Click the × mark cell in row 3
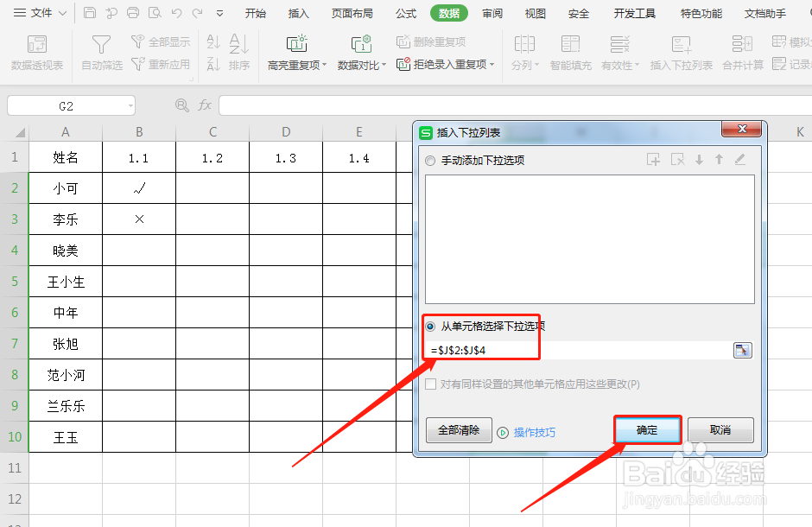The image size is (812, 527). coord(139,219)
